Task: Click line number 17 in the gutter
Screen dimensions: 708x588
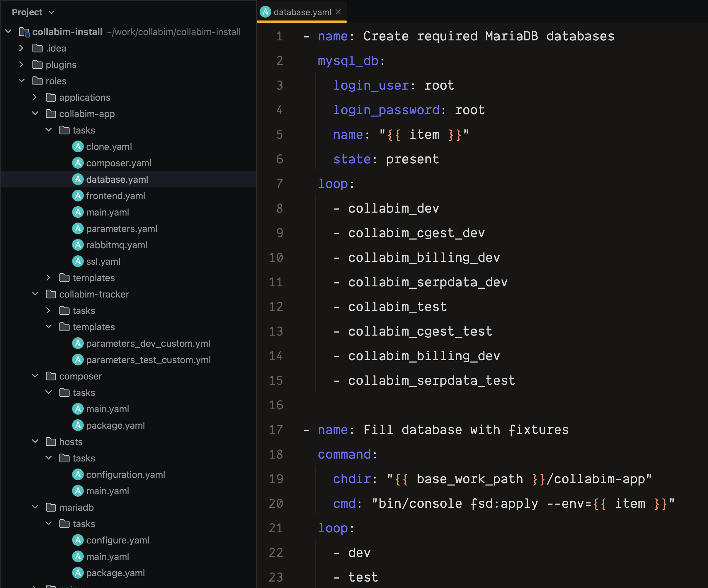Action: coord(276,430)
